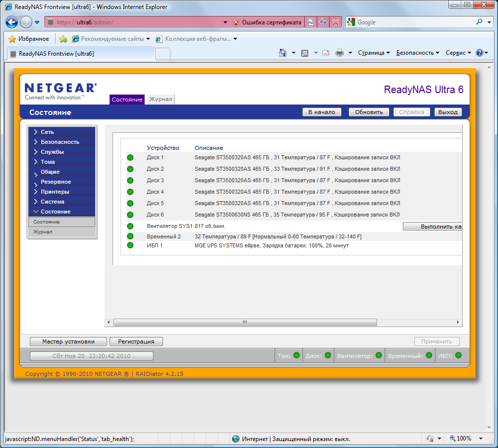Click the red certificate error shield icon
This screenshot has height=448, width=498.
(236, 22)
